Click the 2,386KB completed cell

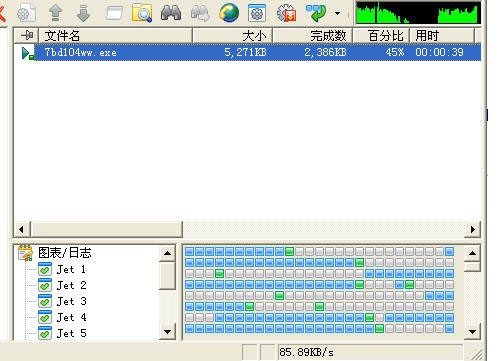coord(325,52)
